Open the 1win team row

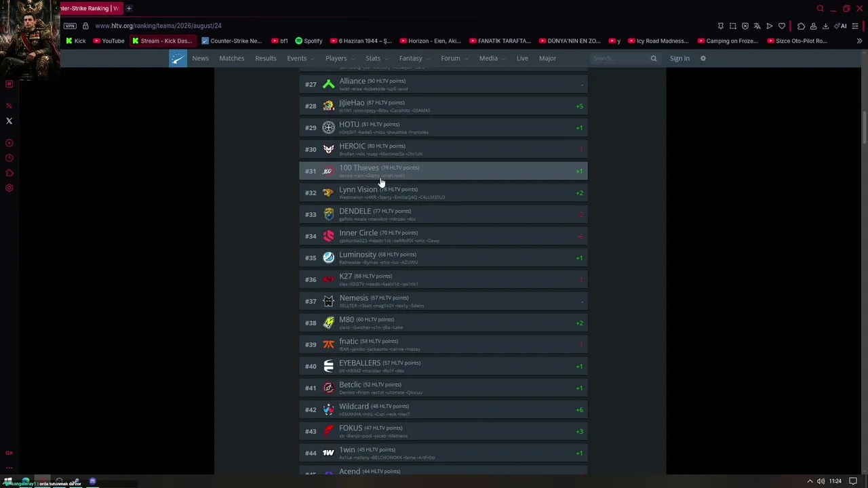pyautogui.click(x=443, y=453)
